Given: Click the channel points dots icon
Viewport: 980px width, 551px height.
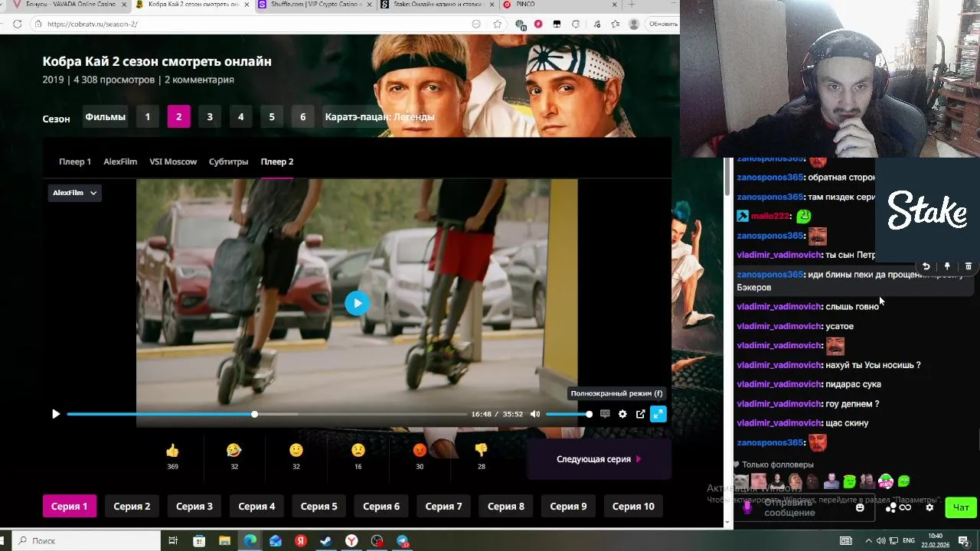Looking at the screenshot, I should pyautogui.click(x=890, y=507).
